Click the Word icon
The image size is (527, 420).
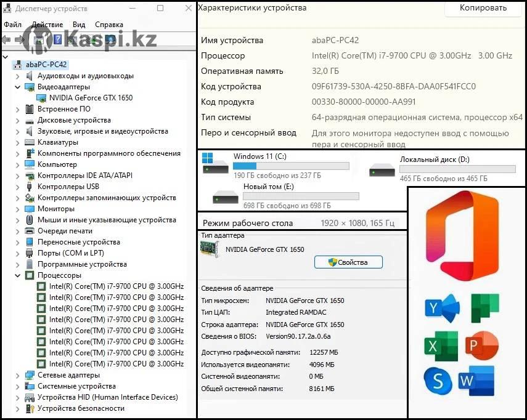476,381
